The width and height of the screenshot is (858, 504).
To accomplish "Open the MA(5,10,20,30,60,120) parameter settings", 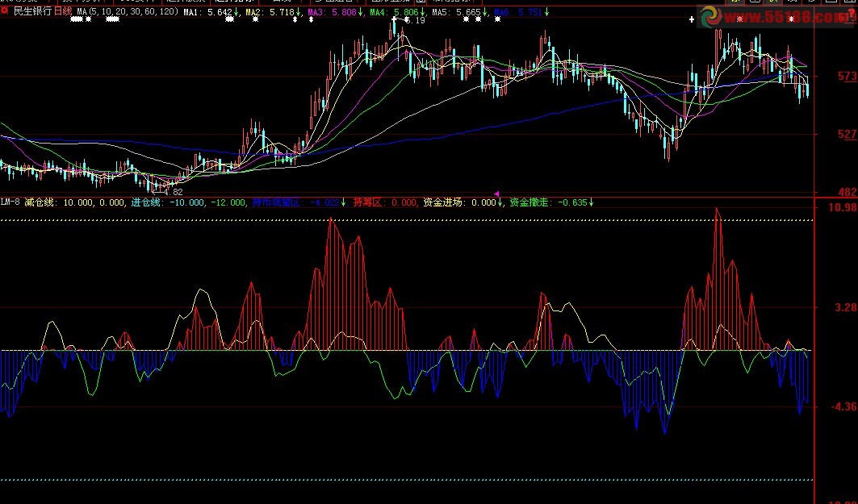I will pos(128,12).
